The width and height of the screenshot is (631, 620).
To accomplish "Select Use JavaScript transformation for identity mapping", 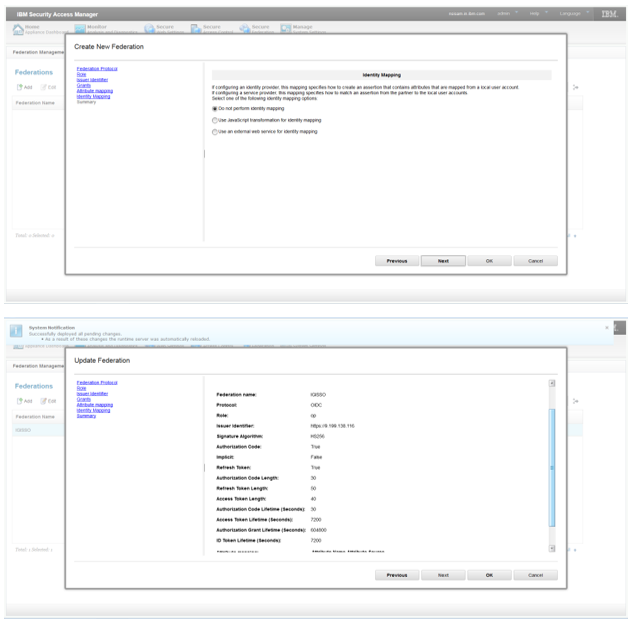I will pyautogui.click(x=215, y=120).
